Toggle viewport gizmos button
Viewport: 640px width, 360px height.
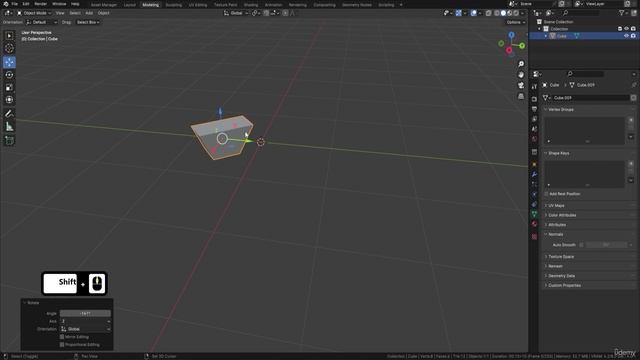(x=459, y=13)
